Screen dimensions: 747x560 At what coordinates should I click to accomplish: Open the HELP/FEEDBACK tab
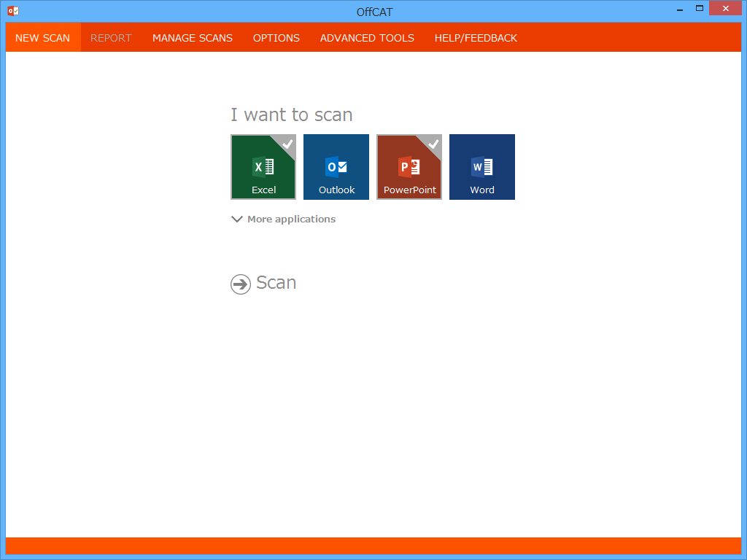[476, 38]
